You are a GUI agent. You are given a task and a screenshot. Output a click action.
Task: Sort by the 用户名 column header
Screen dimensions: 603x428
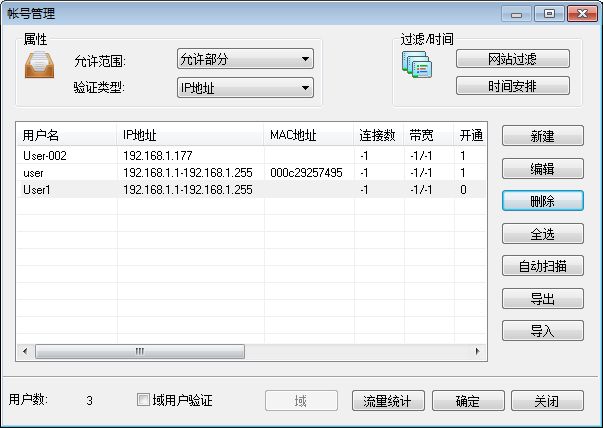click(67, 135)
